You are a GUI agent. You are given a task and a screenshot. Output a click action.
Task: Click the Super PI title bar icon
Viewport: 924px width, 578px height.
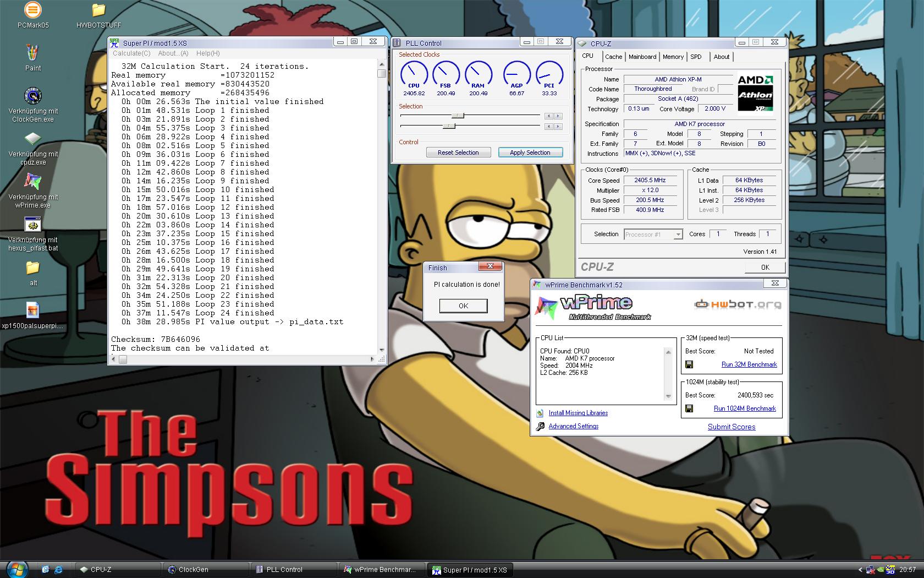coord(114,42)
